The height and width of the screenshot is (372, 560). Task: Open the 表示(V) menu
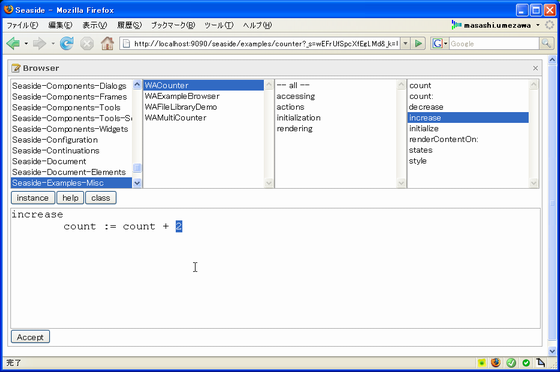point(95,25)
